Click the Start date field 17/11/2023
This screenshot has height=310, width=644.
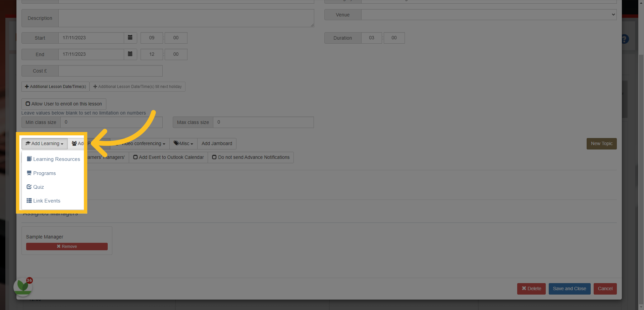[91, 38]
